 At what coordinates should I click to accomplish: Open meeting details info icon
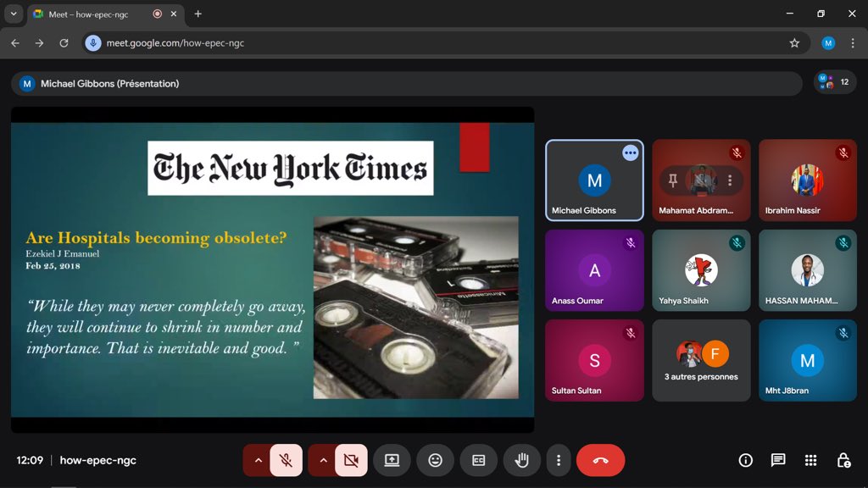(x=746, y=460)
